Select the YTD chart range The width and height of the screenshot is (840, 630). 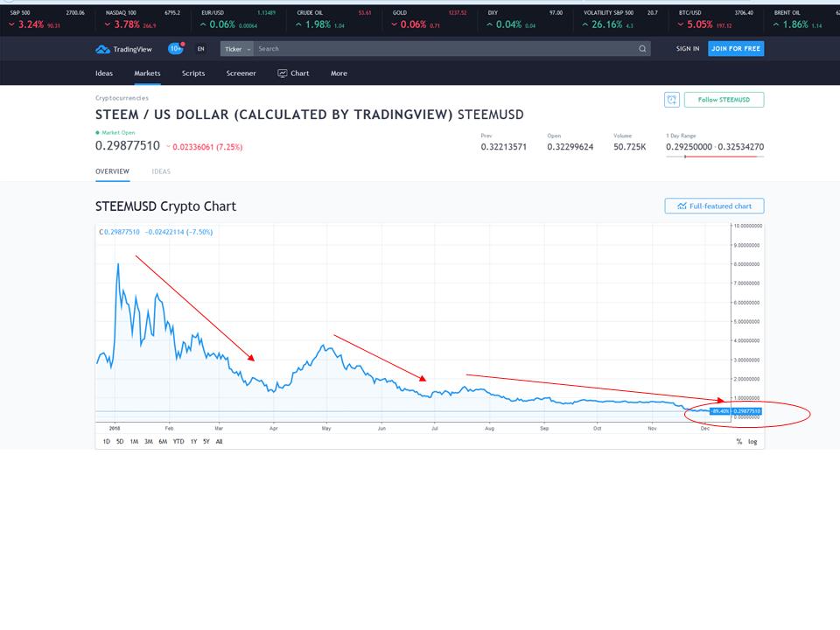(178, 441)
